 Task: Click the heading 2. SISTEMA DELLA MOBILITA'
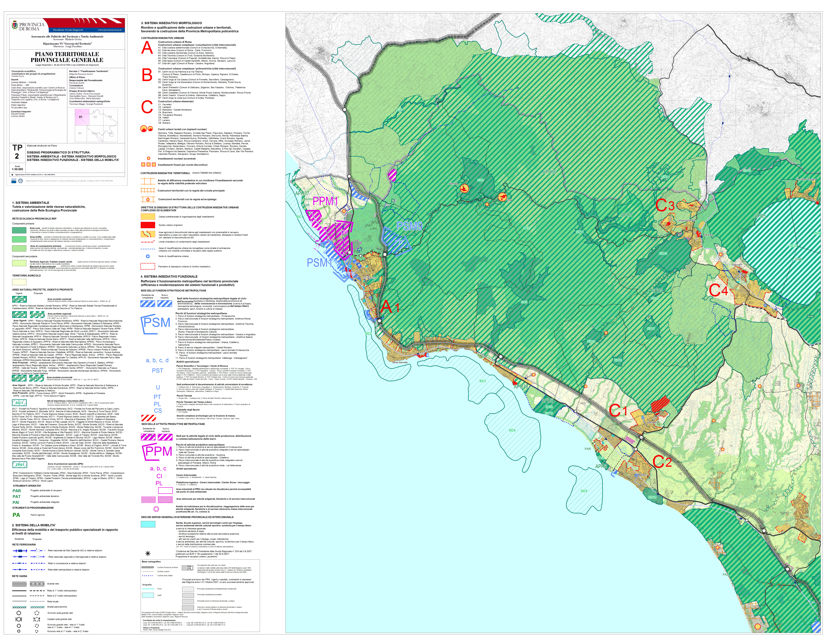tap(34, 525)
